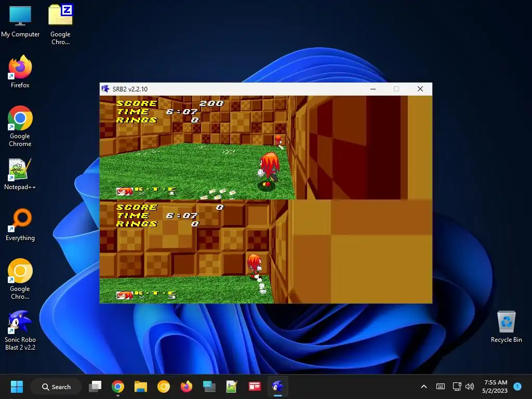Open the notification badge icon
Screen dimensions: 532x399
coord(517,387)
